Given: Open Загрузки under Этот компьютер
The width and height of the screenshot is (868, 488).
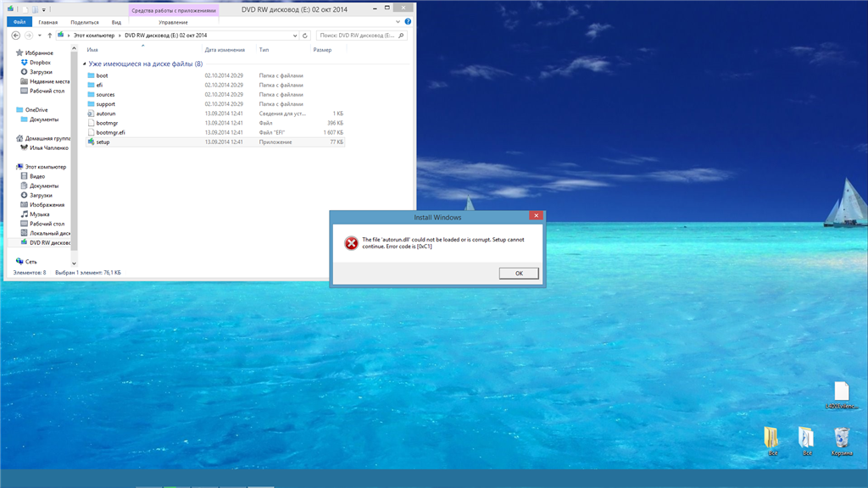Looking at the screenshot, I should 36,196.
